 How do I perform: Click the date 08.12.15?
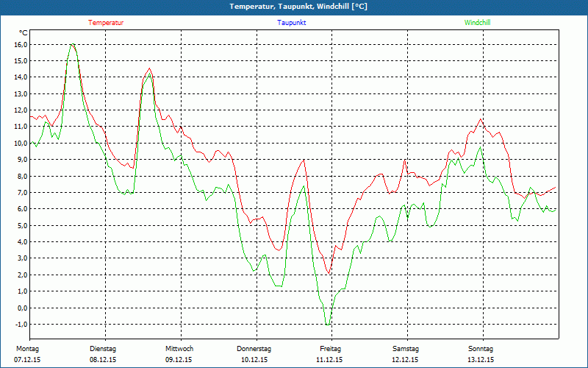[x=103, y=360]
